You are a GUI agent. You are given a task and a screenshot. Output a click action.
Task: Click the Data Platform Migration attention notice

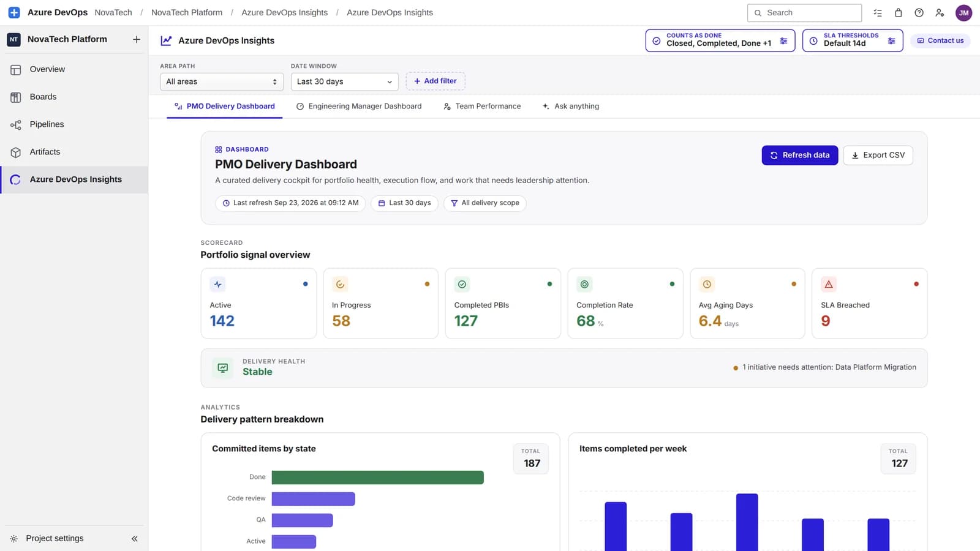[x=824, y=367]
